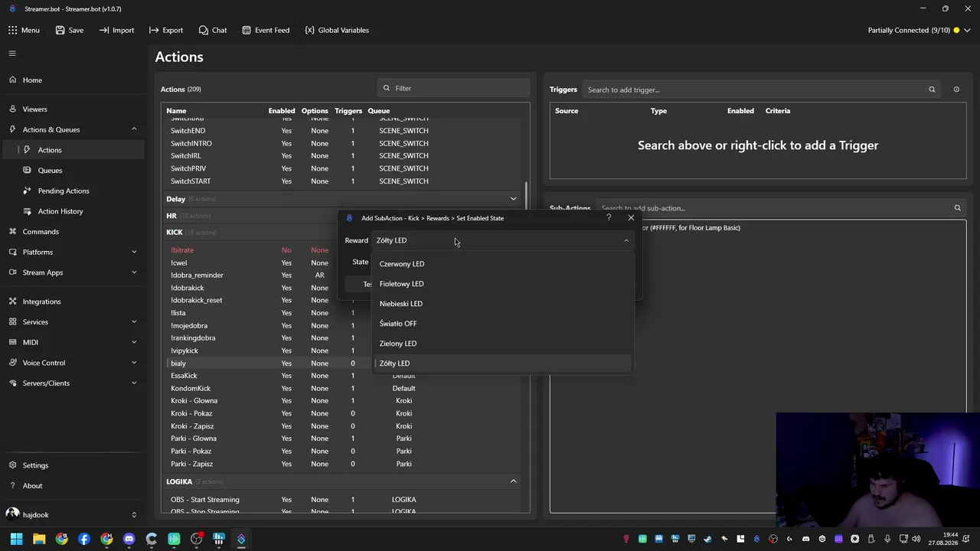The width and height of the screenshot is (980, 551).
Task: Select the OBS - Start Streaming action
Action: 343,500
